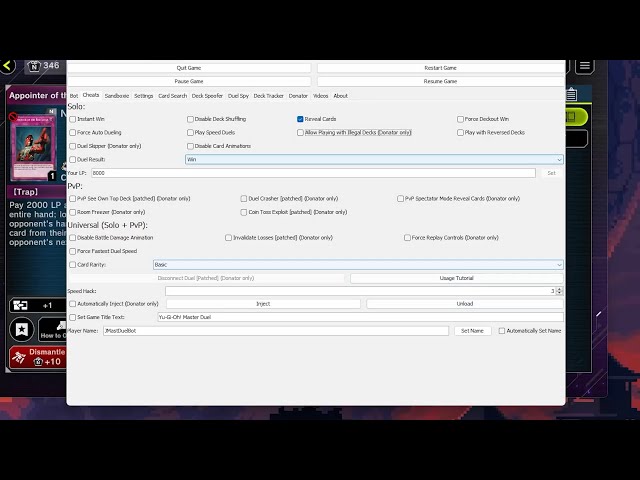This screenshot has width=640, height=480.
Task: Enable the Card Rarity checkbox
Action: 73,265
